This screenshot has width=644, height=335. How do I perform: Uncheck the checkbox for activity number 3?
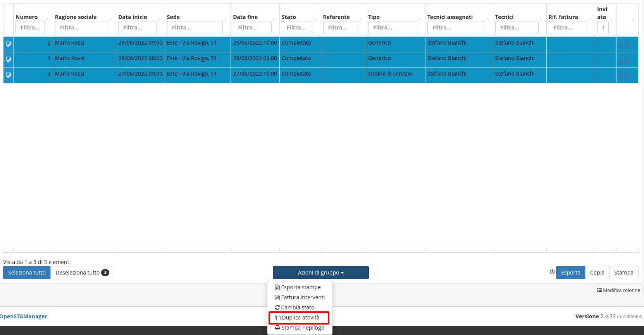(x=9, y=75)
